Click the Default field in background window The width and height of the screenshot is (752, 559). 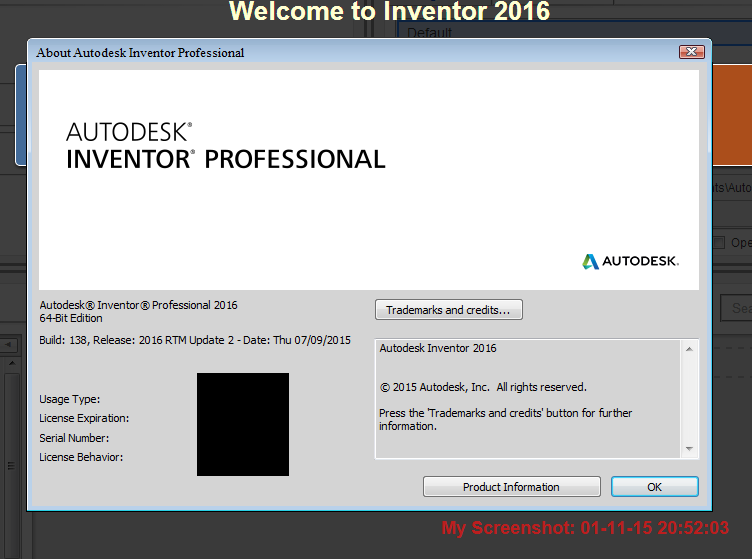point(575,32)
